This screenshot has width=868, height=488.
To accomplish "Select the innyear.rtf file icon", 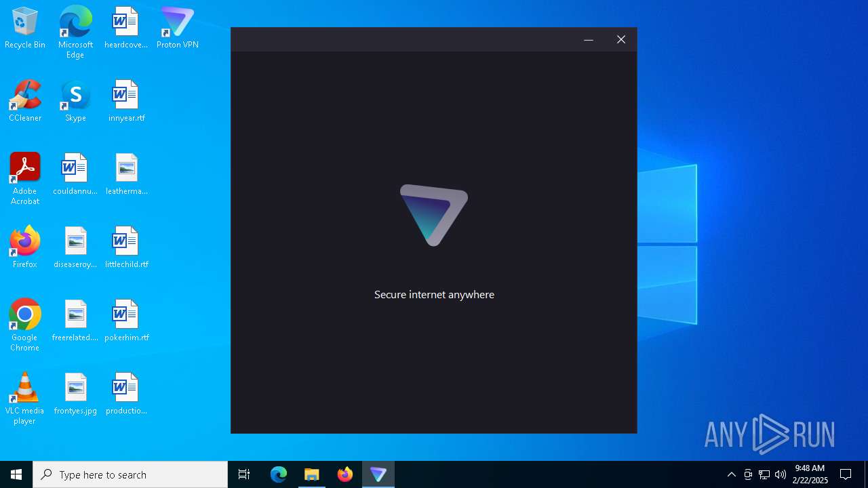I will 126,101.
